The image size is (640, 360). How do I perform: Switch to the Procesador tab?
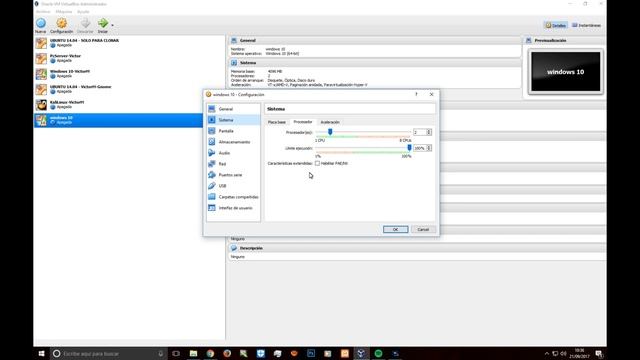point(303,122)
